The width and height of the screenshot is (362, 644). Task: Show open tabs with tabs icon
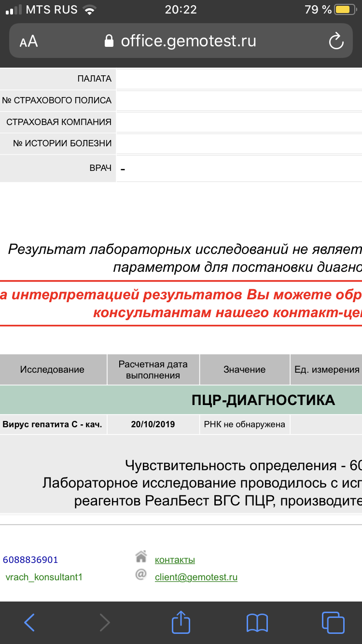pyautogui.click(x=333, y=622)
